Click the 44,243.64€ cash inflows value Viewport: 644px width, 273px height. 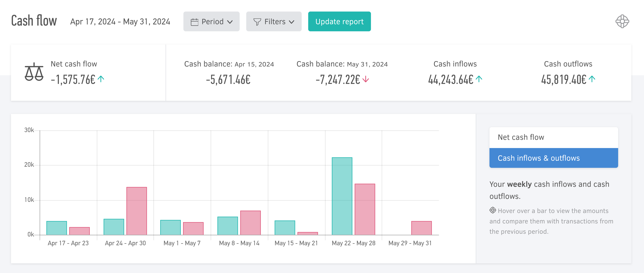coord(451,80)
